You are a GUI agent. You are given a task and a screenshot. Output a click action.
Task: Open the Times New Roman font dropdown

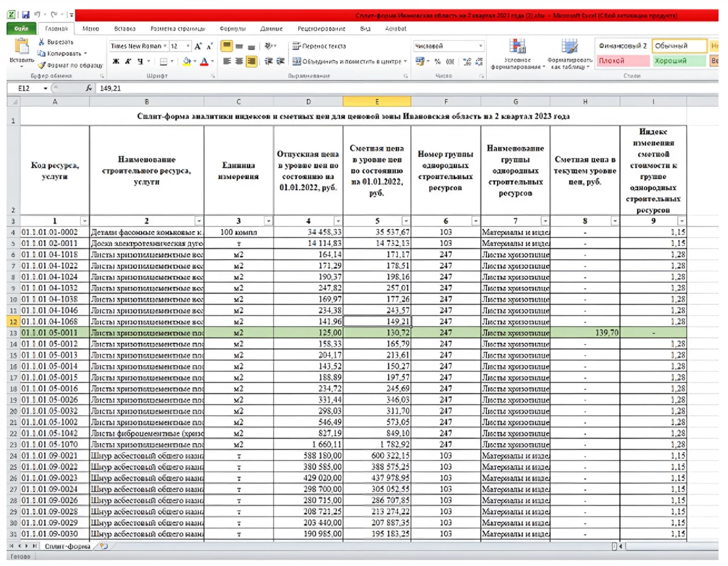[165, 46]
